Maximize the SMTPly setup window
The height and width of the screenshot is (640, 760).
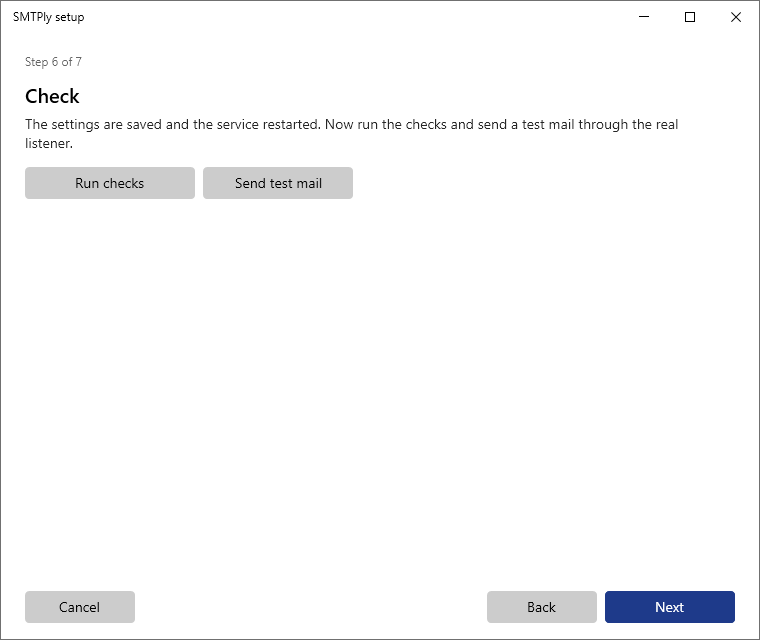690,17
